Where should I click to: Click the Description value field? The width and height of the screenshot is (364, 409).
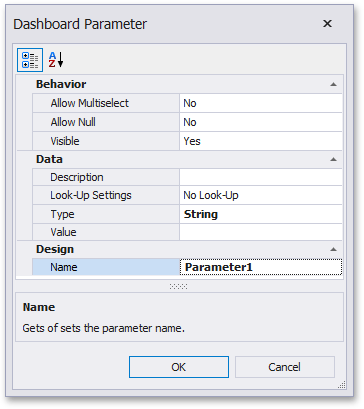[261, 177]
